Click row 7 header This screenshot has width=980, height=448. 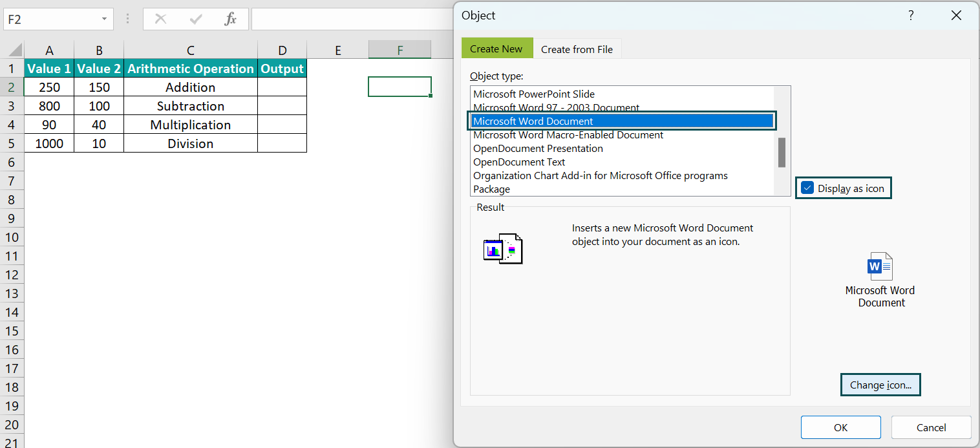tap(12, 181)
